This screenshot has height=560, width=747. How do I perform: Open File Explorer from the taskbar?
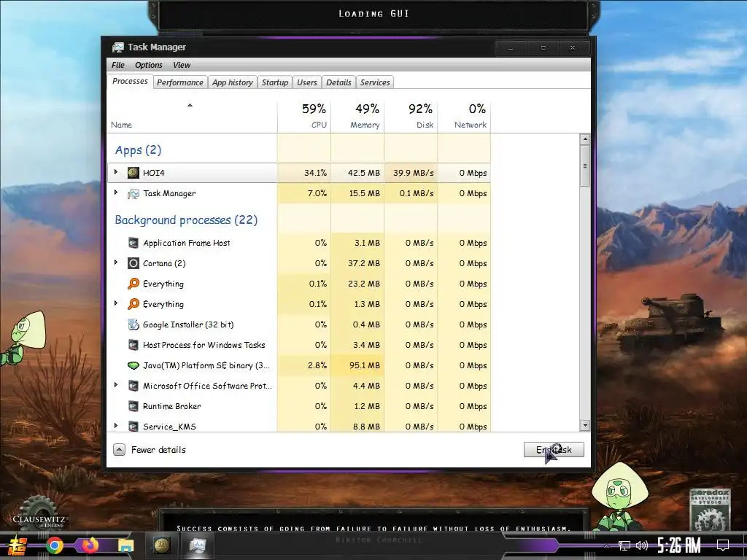click(x=125, y=545)
